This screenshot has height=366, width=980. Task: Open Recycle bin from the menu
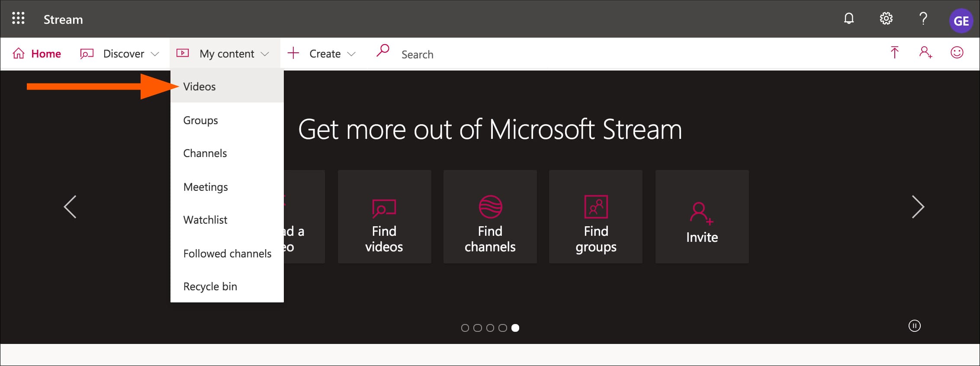(210, 286)
